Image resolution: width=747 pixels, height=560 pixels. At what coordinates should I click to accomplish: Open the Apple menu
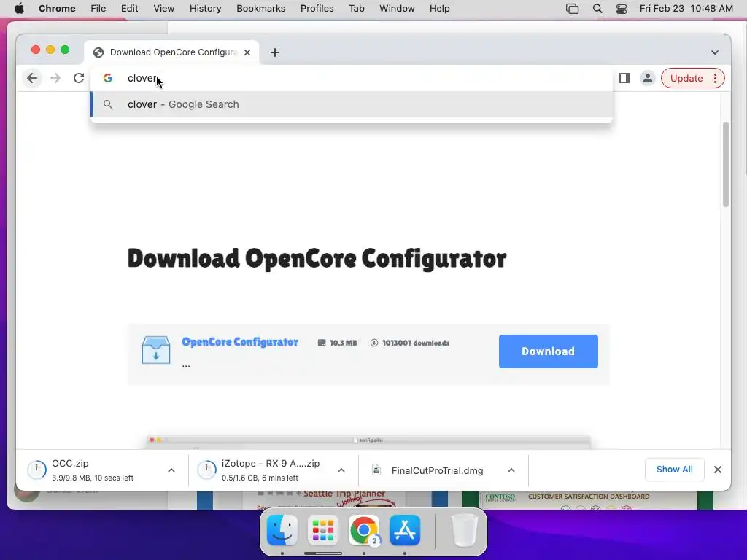coord(19,9)
